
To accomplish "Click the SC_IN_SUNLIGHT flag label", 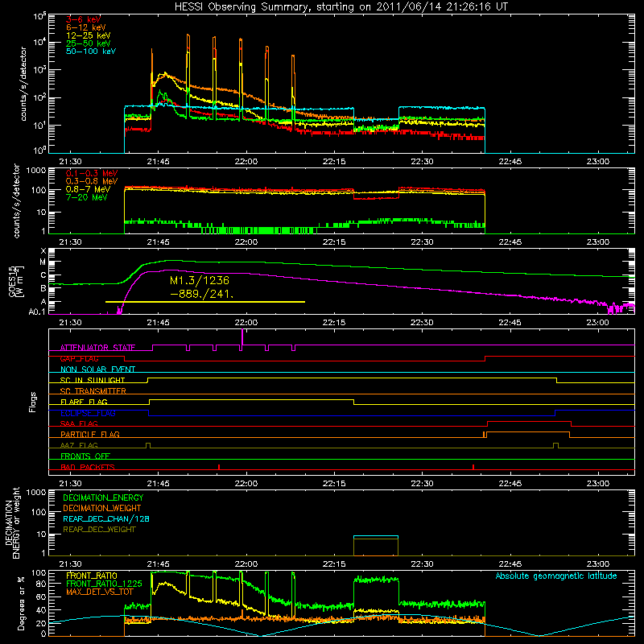I will [93, 380].
